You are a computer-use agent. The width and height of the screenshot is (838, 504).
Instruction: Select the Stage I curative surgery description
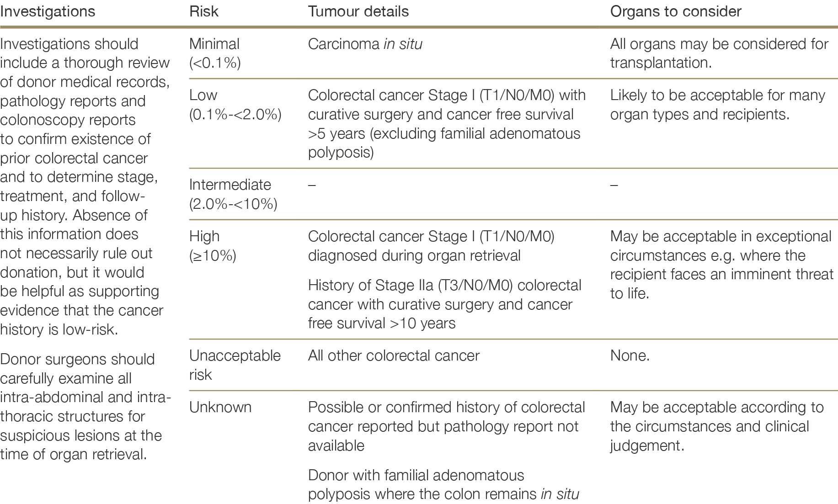(x=446, y=123)
